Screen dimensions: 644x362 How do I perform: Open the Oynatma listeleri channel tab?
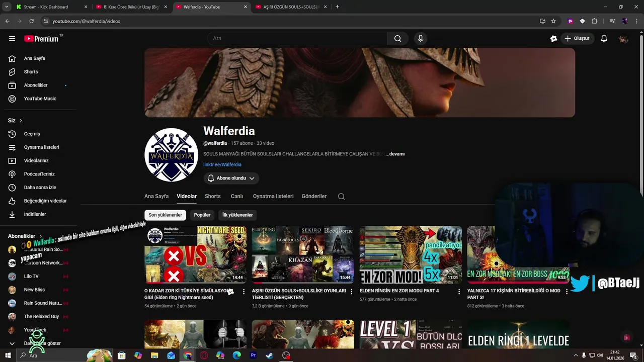point(273,196)
